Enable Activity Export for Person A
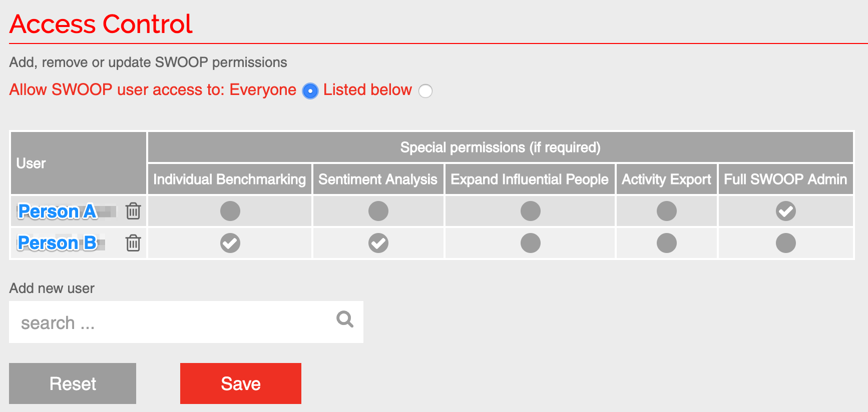The image size is (868, 412). 666,211
